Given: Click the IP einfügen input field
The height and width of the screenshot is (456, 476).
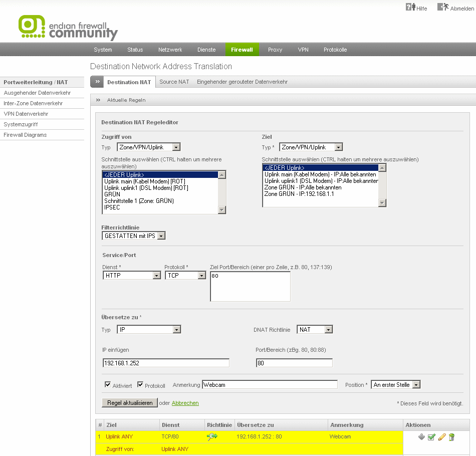Looking at the screenshot, I should 166,363.
